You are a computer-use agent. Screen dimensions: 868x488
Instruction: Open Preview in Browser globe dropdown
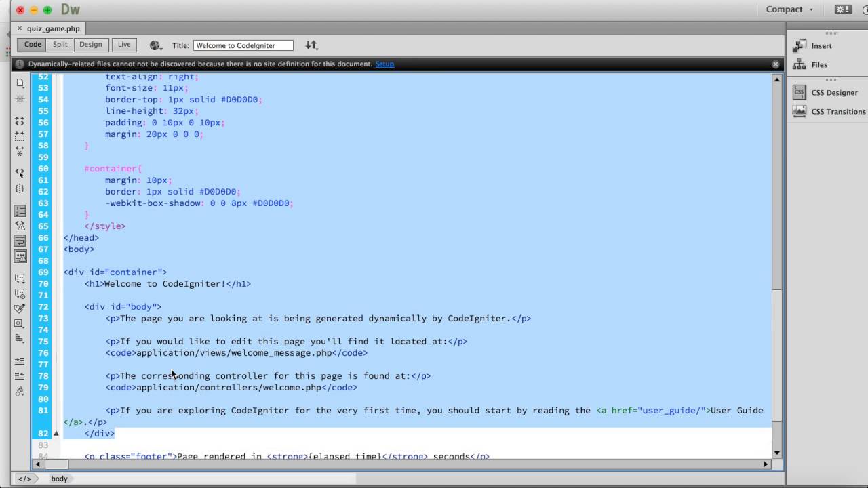tap(156, 45)
